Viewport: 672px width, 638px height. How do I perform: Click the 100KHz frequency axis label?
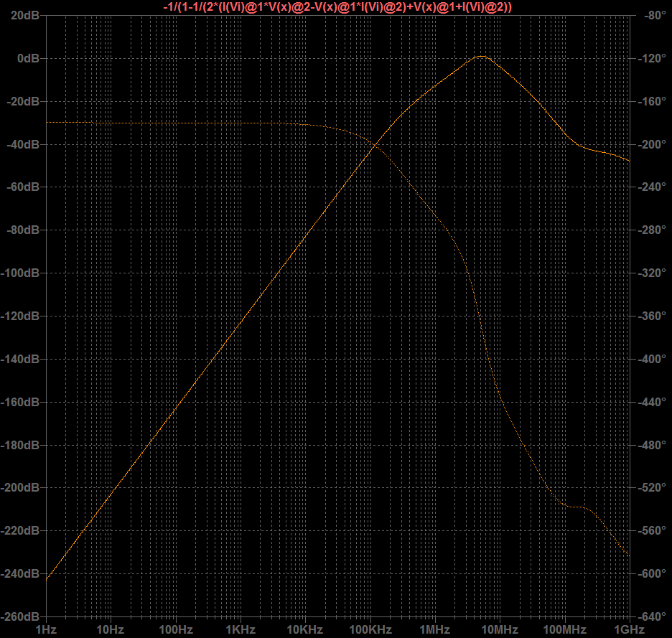pyautogui.click(x=370, y=629)
